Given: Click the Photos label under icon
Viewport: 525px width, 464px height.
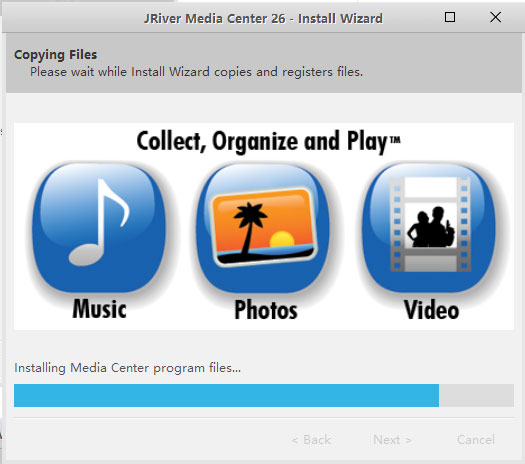Looking at the screenshot, I should pos(266,310).
